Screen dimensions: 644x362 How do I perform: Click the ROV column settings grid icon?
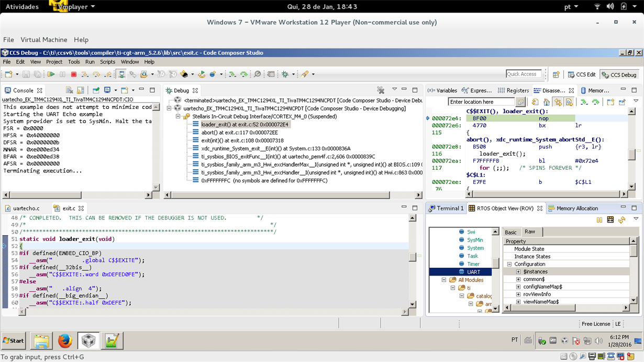click(610, 220)
